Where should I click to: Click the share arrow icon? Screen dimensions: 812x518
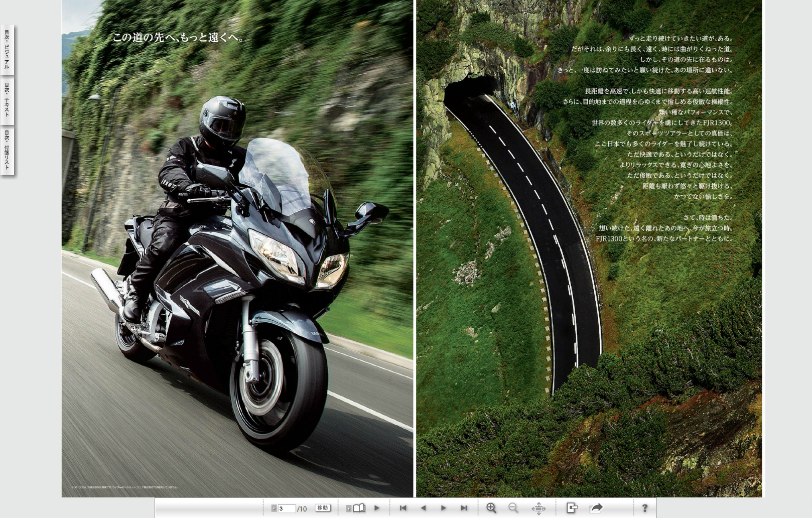tap(596, 508)
